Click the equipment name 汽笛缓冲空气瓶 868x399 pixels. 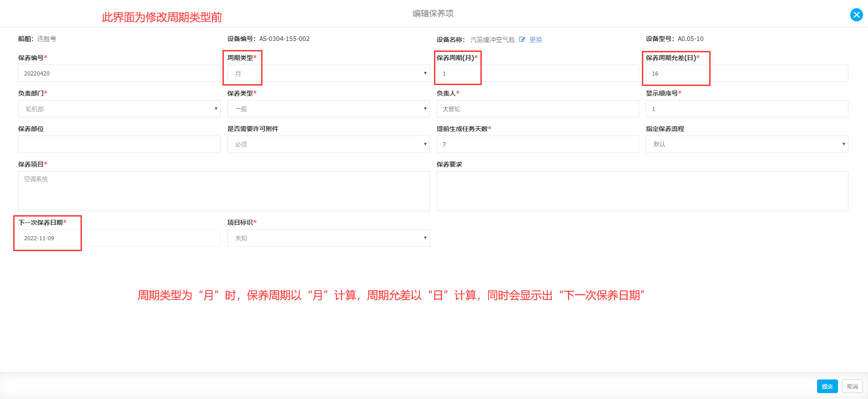coord(493,40)
